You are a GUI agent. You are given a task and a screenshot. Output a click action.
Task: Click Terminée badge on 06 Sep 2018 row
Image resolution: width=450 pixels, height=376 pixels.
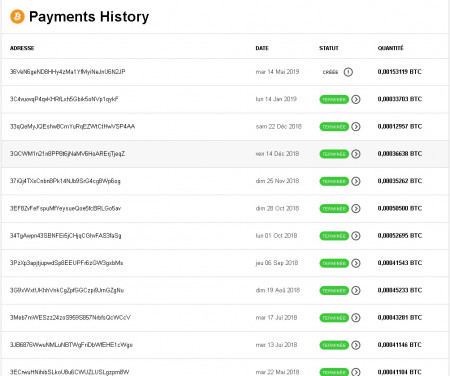point(334,263)
